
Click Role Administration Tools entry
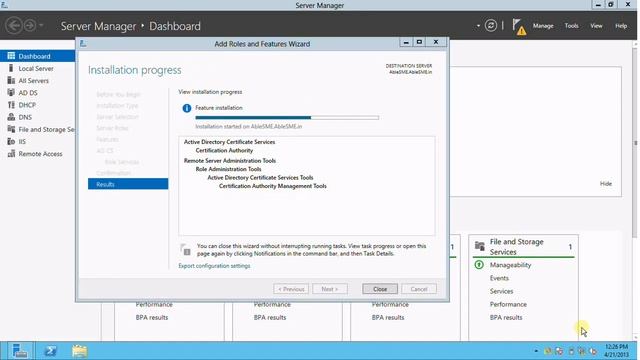(x=228, y=169)
